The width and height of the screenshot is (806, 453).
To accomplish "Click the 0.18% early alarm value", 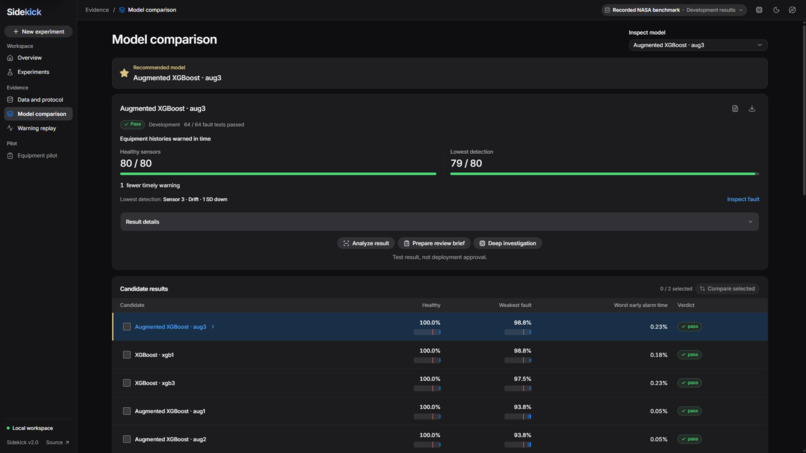I will pos(658,355).
